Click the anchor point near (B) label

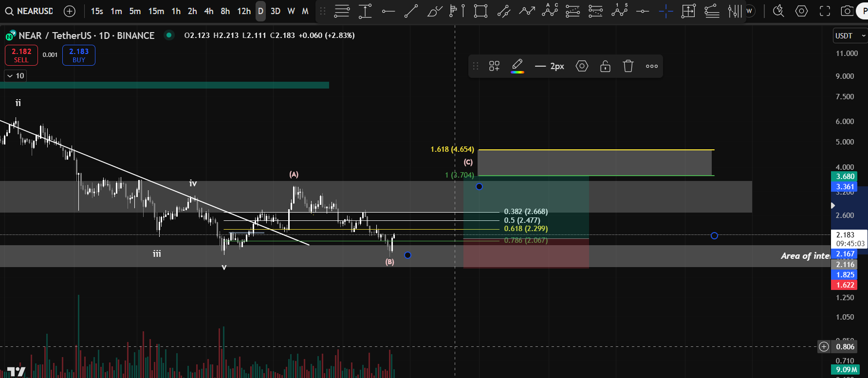tap(407, 255)
